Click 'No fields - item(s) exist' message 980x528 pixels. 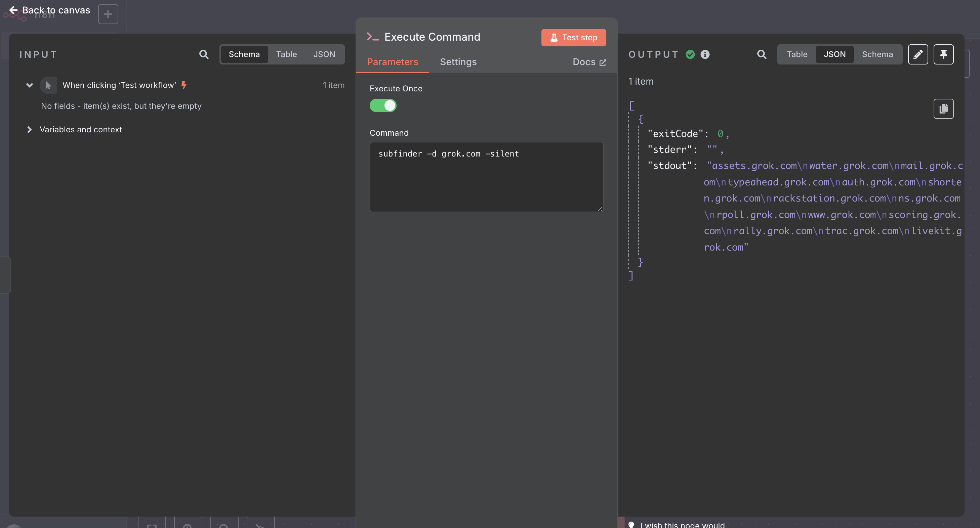click(121, 106)
